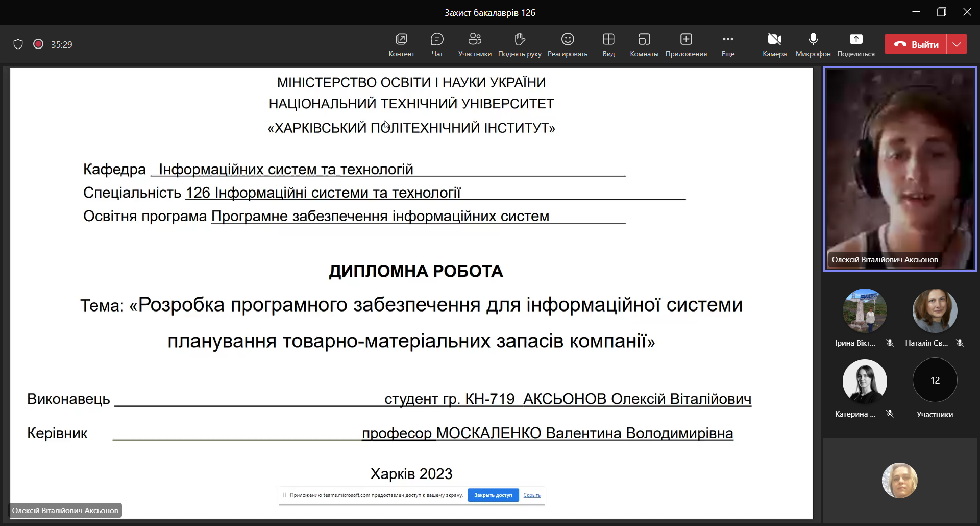Open the More options ellipsis menu

tap(728, 44)
